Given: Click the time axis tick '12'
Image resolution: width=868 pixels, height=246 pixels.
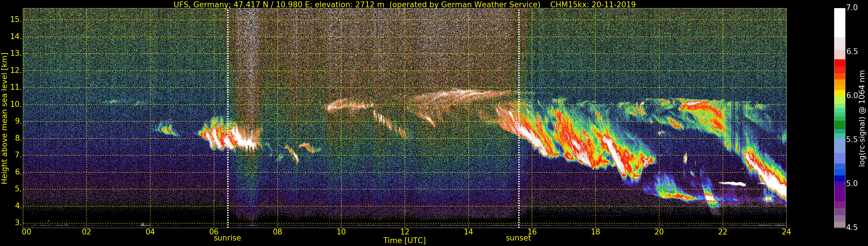Looking at the screenshot, I should pyautogui.click(x=405, y=232).
